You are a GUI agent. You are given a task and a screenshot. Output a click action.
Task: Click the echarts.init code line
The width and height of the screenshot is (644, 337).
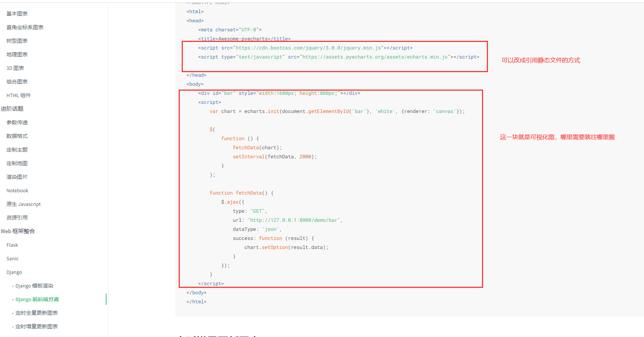coord(337,111)
